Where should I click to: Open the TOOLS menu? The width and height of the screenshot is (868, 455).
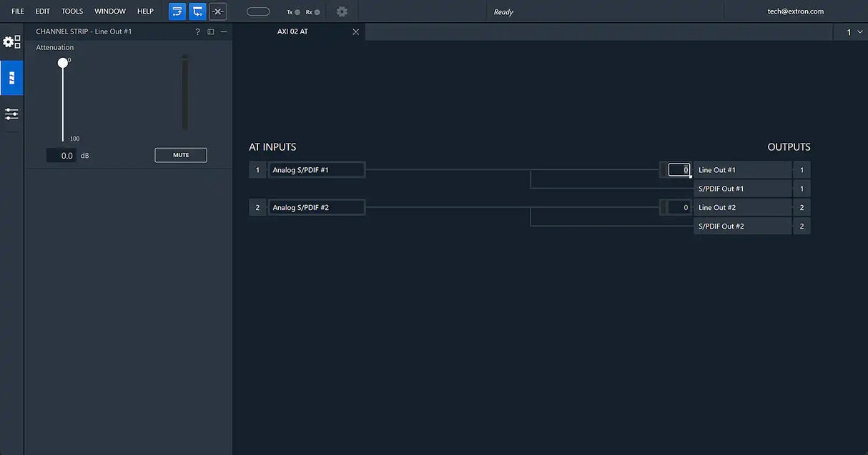pos(72,11)
